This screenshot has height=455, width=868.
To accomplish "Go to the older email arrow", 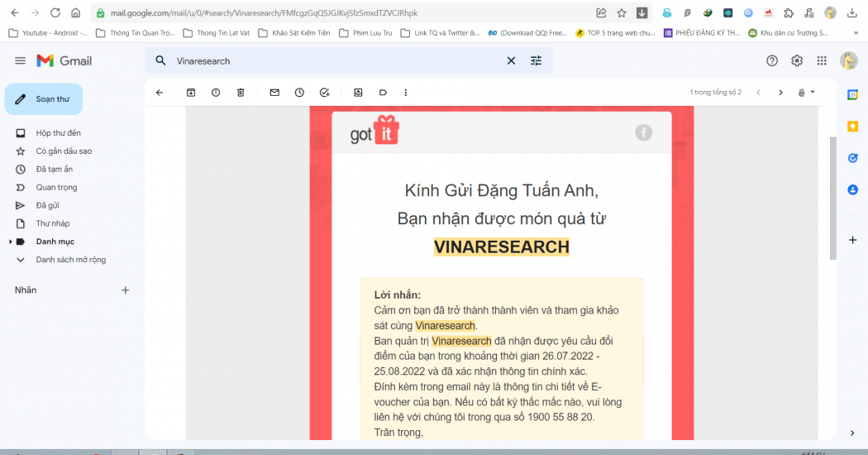I will 780,93.
